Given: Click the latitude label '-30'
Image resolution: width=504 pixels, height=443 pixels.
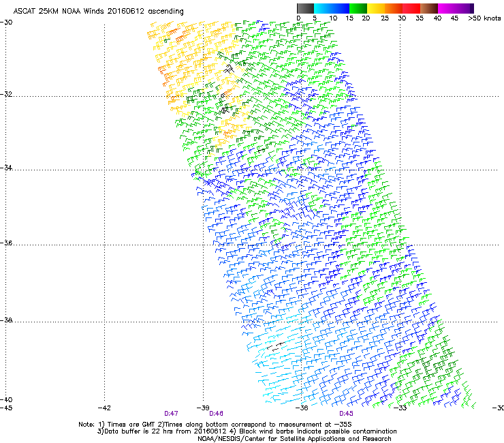Looking at the screenshot, I should point(6,22).
